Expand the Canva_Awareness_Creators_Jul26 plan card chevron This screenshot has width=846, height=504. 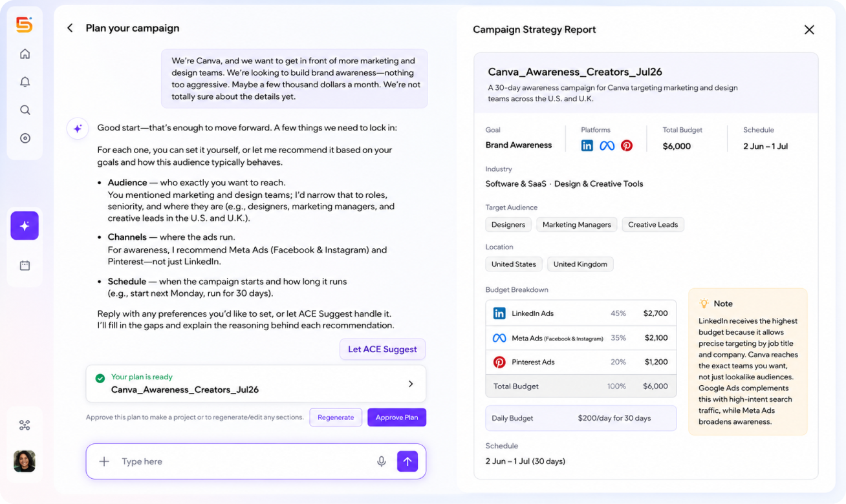point(411,384)
